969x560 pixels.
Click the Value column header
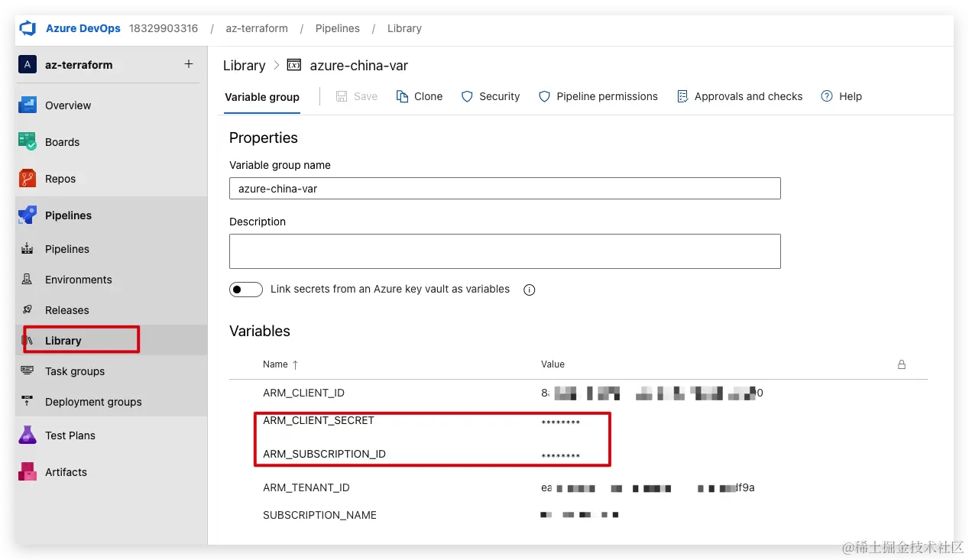[x=553, y=364]
